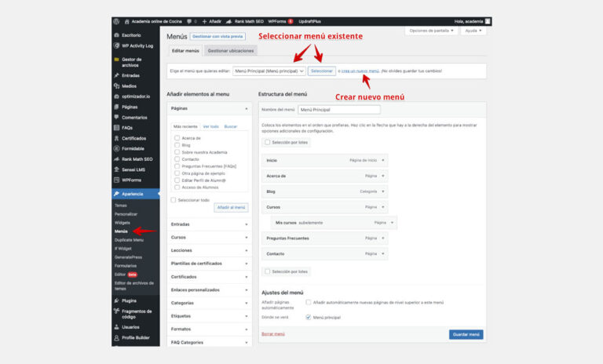The height and width of the screenshot is (364, 603).
Task: Switch to the Ver todo pages tab
Action: coord(210,126)
